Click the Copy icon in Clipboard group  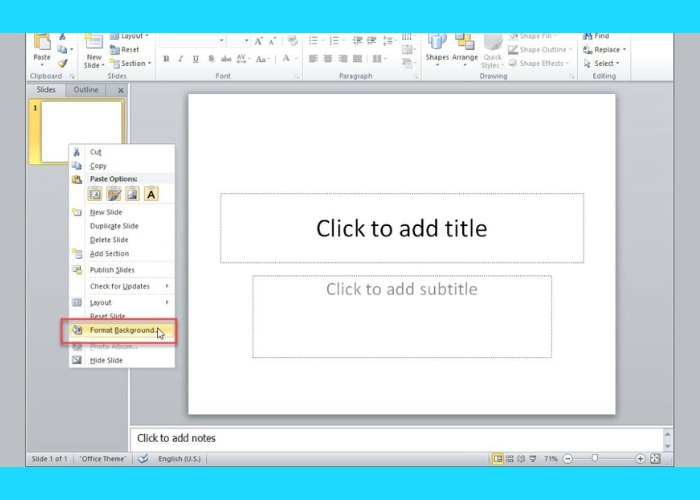(x=62, y=50)
